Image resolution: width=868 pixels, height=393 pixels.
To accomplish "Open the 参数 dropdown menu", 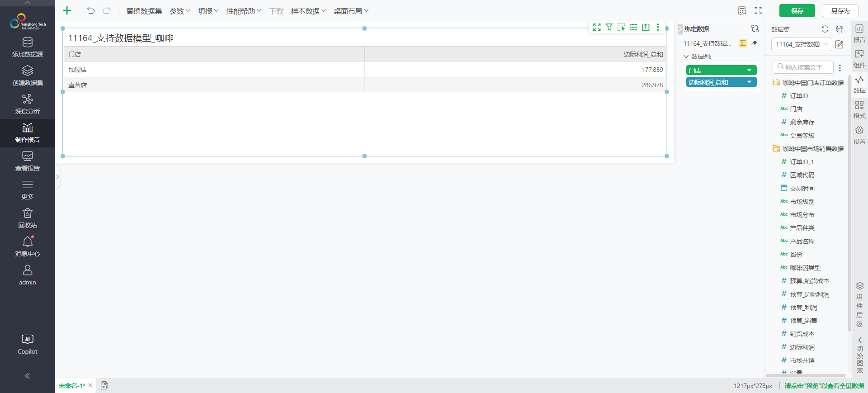I will point(179,11).
